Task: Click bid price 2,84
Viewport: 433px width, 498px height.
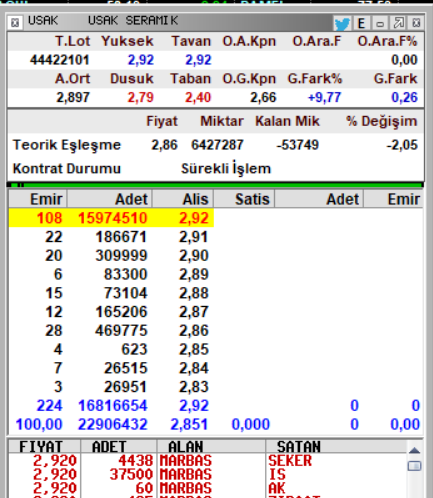Action: [x=194, y=368]
